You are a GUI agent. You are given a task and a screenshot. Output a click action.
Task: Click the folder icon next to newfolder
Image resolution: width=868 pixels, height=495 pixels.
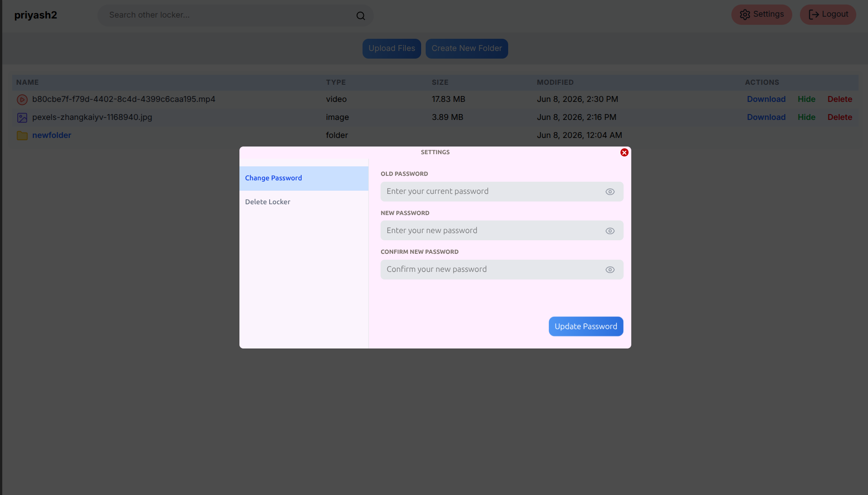[22, 136]
